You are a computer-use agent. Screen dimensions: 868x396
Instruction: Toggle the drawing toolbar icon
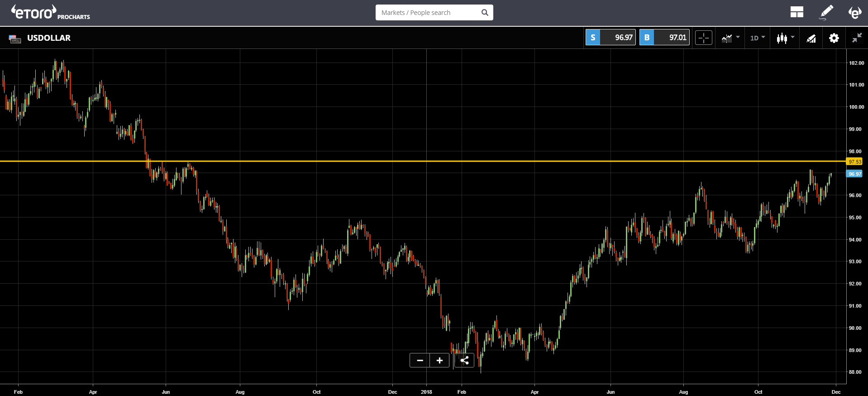point(811,39)
